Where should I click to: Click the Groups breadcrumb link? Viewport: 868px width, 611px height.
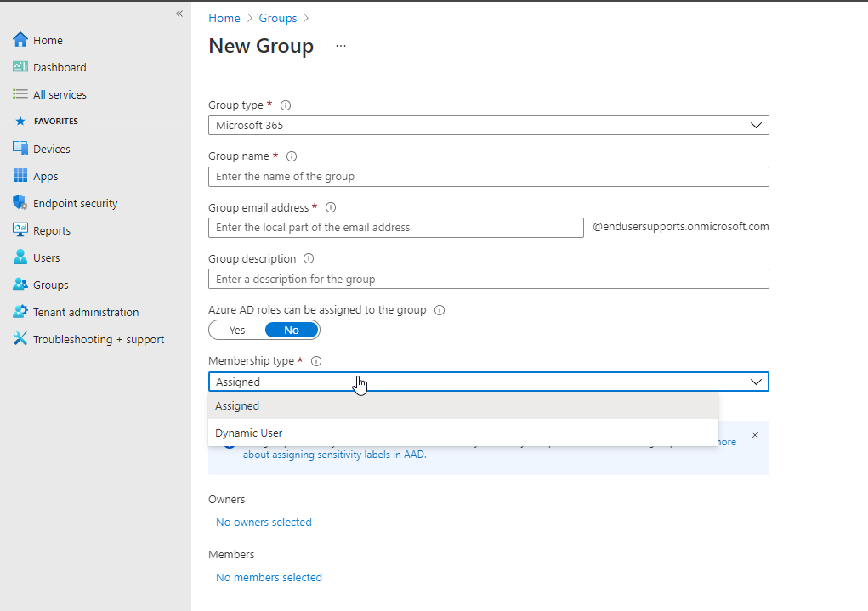click(278, 18)
